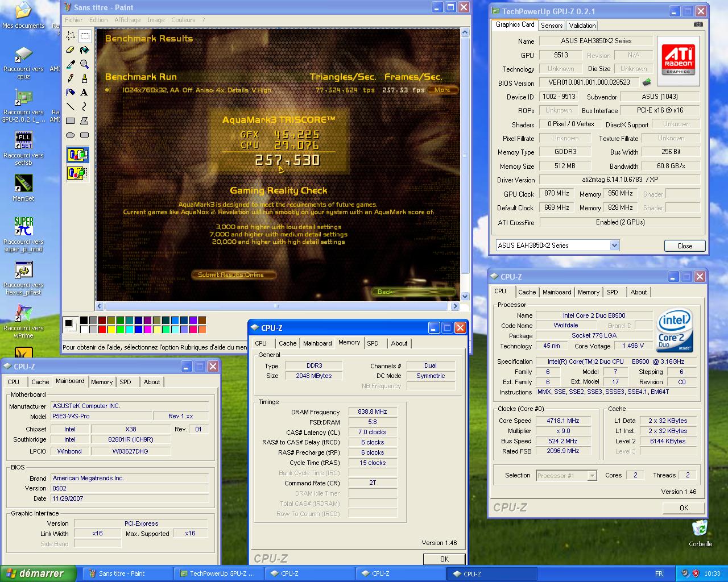This screenshot has height=582, width=728.
Task: Click the red shield security tray icon
Action: (696, 573)
